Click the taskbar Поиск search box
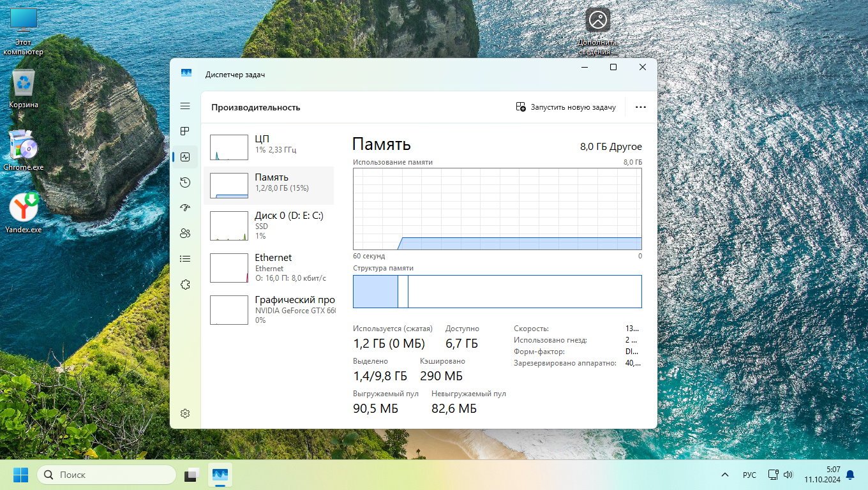 click(x=106, y=475)
